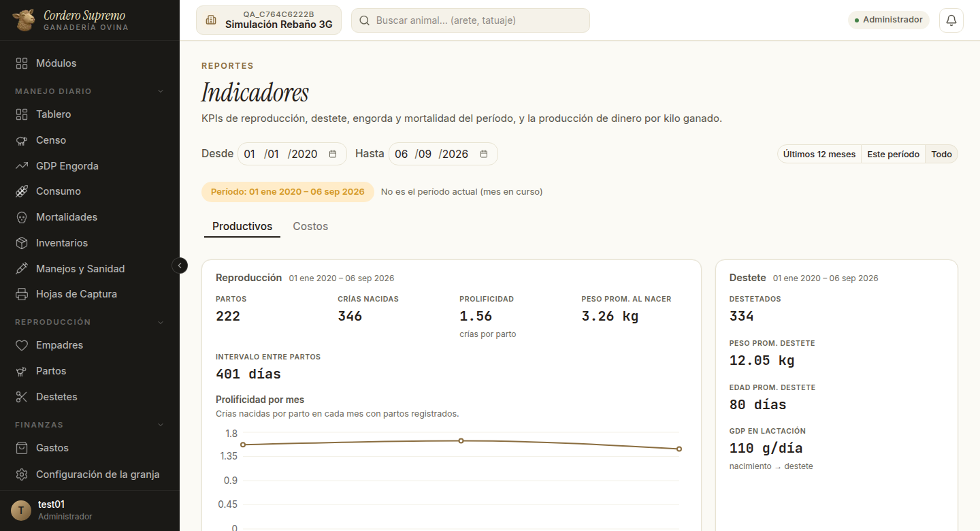Collapse the sidebar with the arrow button
980x531 pixels.
(x=180, y=265)
